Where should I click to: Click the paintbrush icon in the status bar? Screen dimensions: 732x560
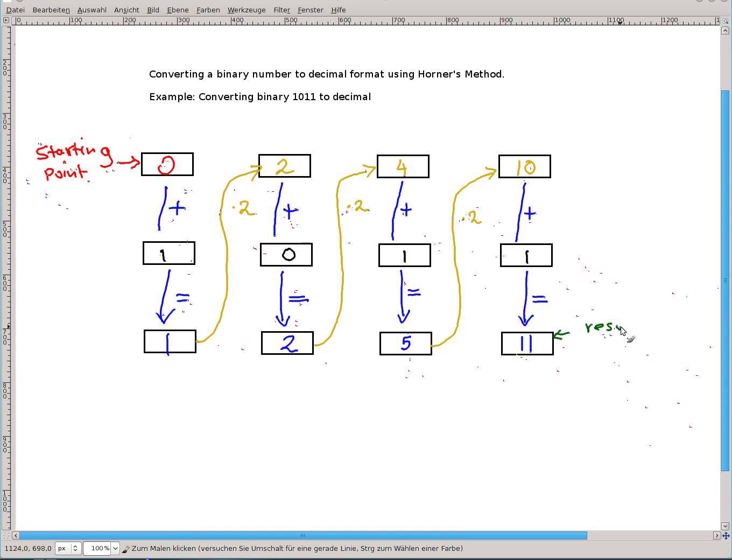point(125,548)
